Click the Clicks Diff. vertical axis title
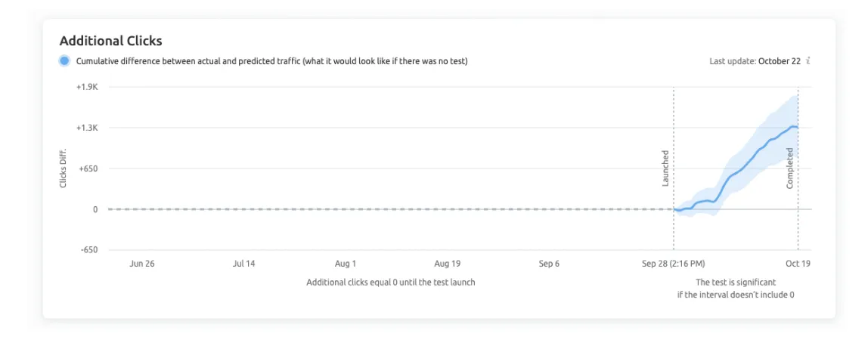The image size is (868, 343). click(64, 168)
